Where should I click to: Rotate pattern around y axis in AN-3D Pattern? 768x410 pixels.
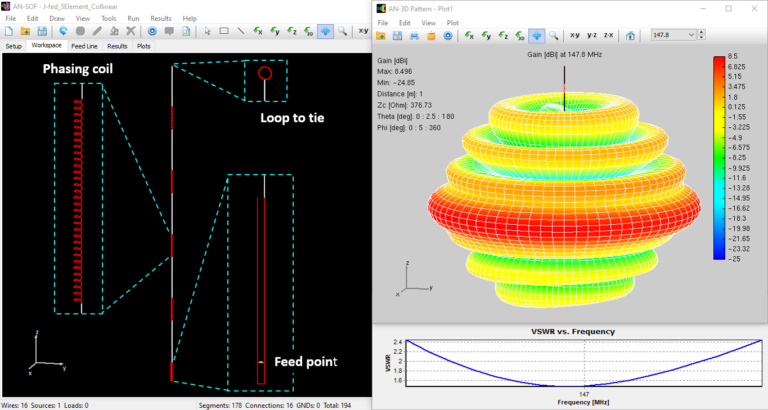[x=486, y=35]
